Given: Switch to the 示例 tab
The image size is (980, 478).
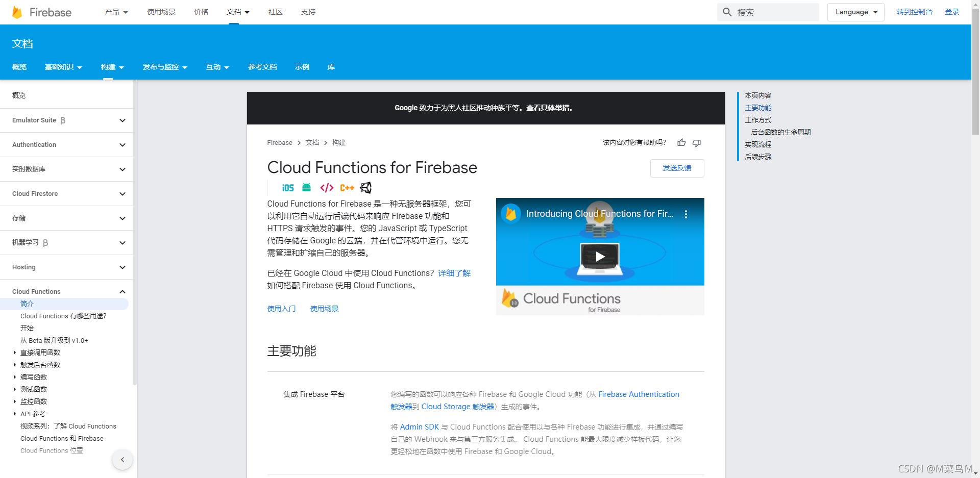Looking at the screenshot, I should [x=302, y=67].
